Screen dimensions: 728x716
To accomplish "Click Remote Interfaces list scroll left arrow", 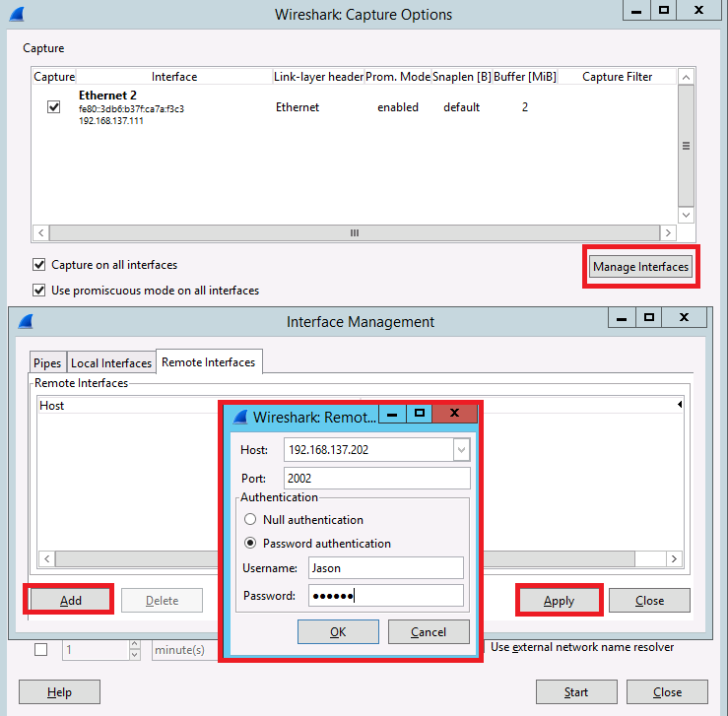I will click(47, 558).
